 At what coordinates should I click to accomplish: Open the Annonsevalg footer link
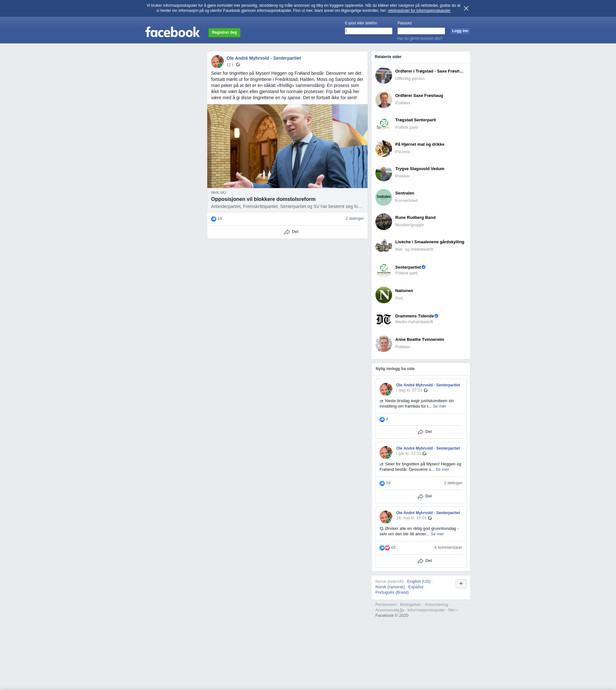(x=389, y=610)
